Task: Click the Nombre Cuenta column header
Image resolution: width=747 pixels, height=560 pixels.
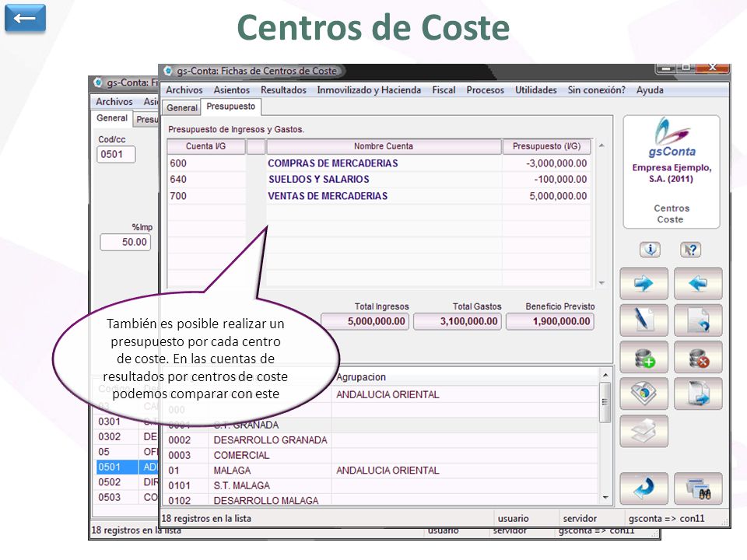Action: coord(384,146)
